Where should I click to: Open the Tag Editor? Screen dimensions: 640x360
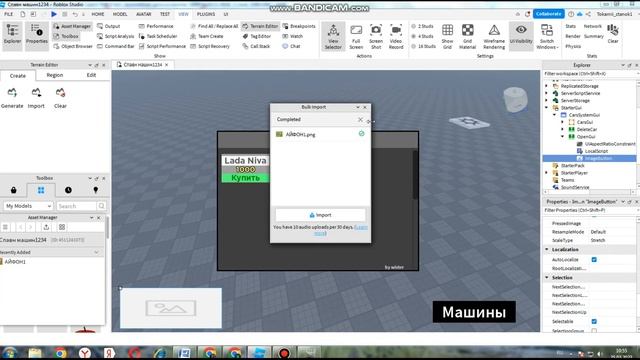257,36
